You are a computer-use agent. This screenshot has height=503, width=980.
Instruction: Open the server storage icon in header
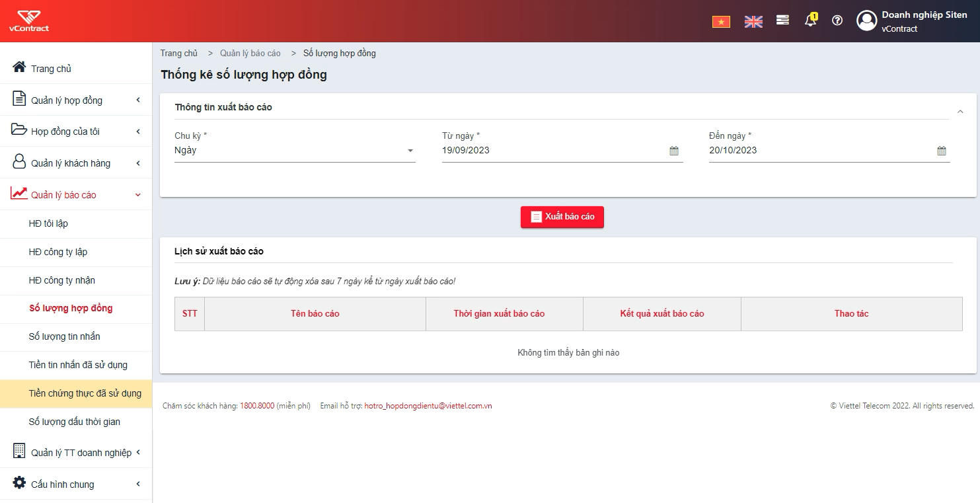782,20
